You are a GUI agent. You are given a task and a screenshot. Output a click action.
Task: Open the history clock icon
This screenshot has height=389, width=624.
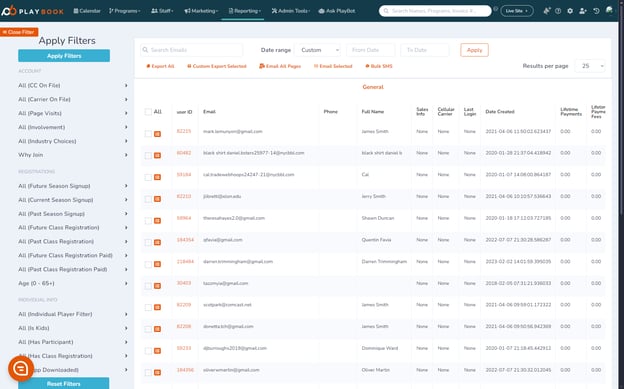point(596,11)
